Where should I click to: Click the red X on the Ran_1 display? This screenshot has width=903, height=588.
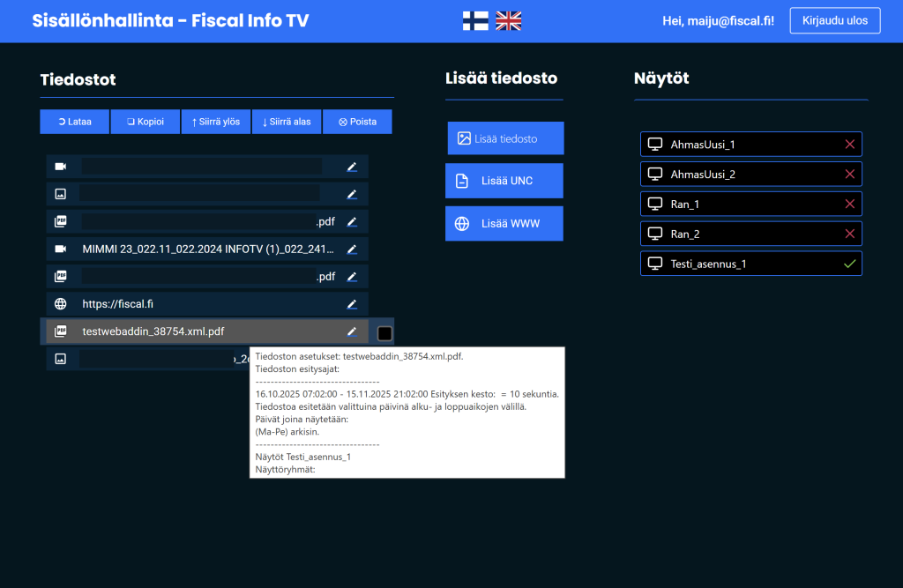click(849, 205)
